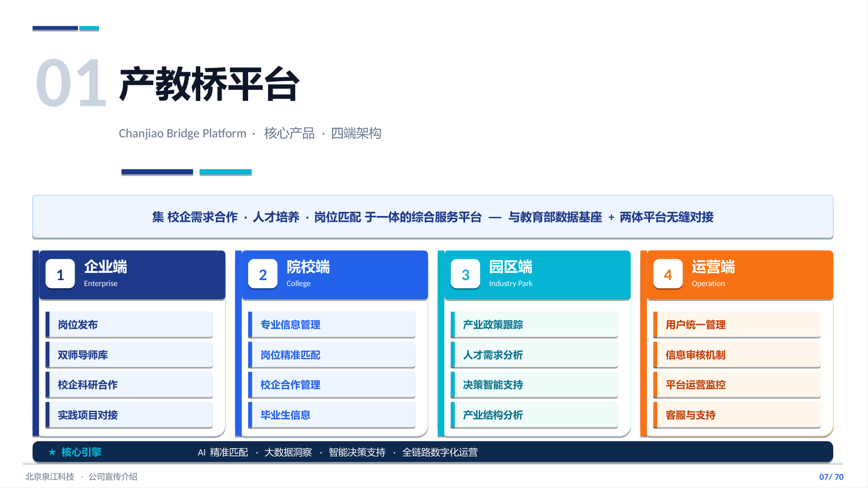Click the 产教桥平台 main title
Image resolution: width=868 pixels, height=488 pixels.
click(x=209, y=84)
